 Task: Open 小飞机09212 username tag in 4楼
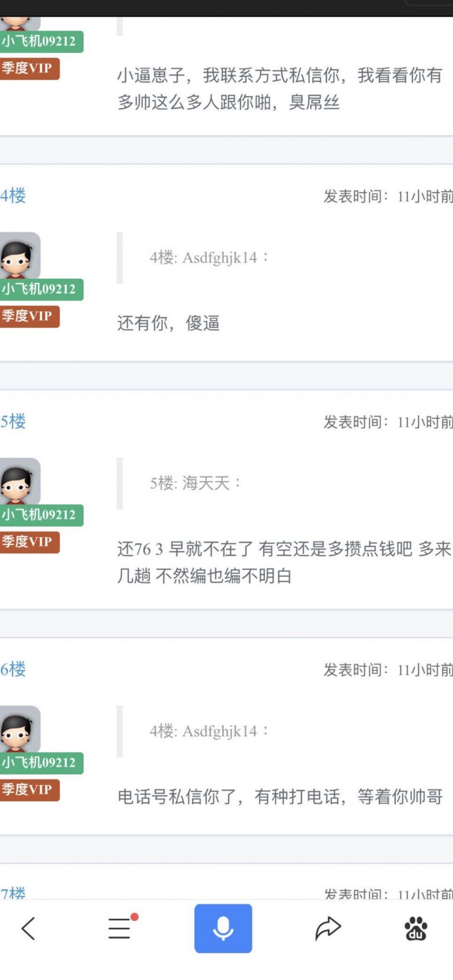[41, 289]
